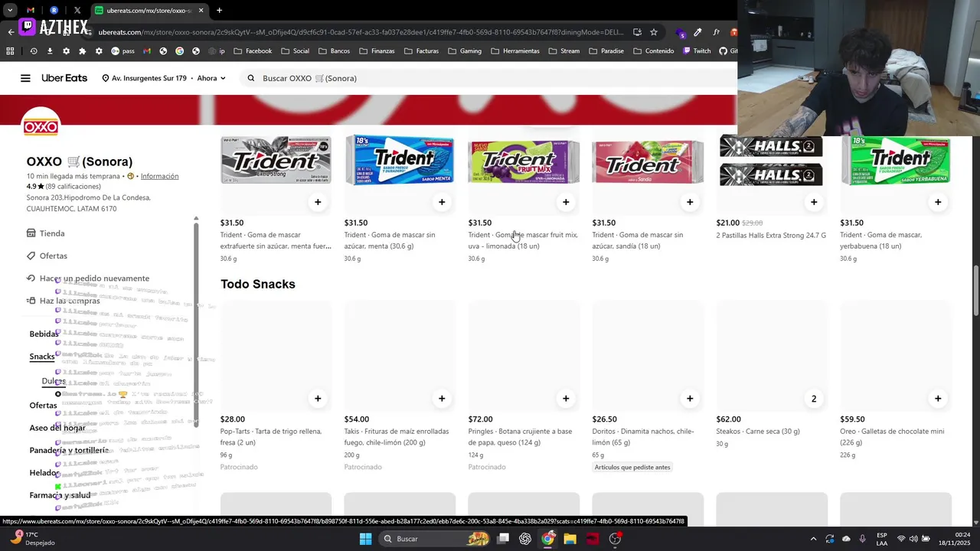Add Pringles queso to cart

pos(566,398)
